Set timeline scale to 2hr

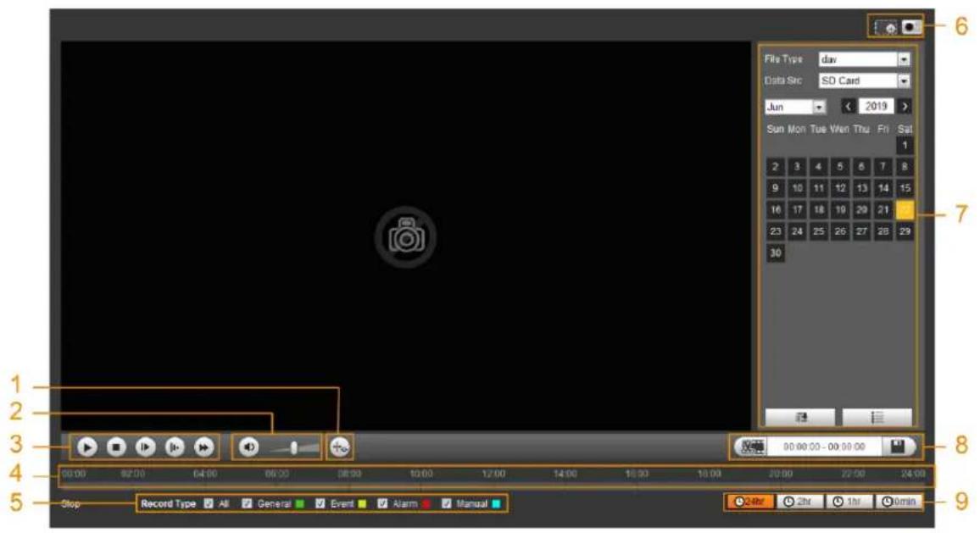[x=799, y=502]
